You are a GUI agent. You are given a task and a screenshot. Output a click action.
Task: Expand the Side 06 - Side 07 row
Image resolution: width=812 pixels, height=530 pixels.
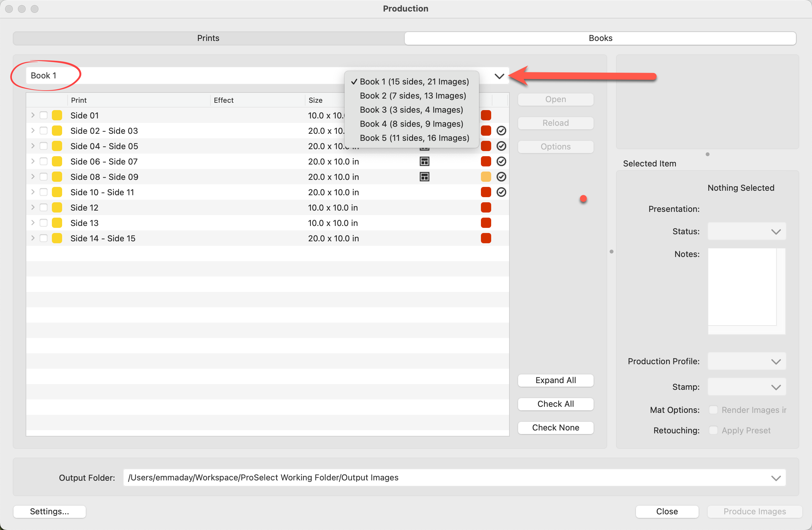pyautogui.click(x=33, y=161)
